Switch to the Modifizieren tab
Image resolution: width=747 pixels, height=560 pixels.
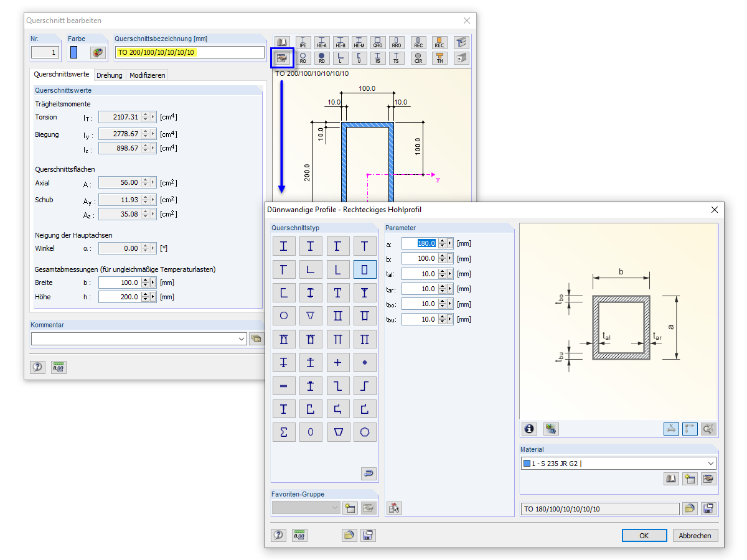pos(148,75)
